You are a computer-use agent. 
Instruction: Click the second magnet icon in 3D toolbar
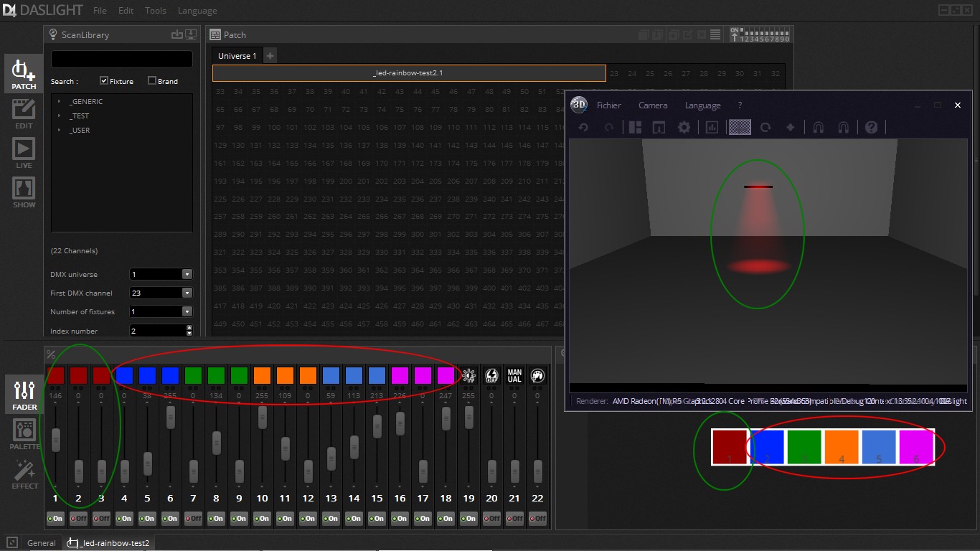point(844,127)
